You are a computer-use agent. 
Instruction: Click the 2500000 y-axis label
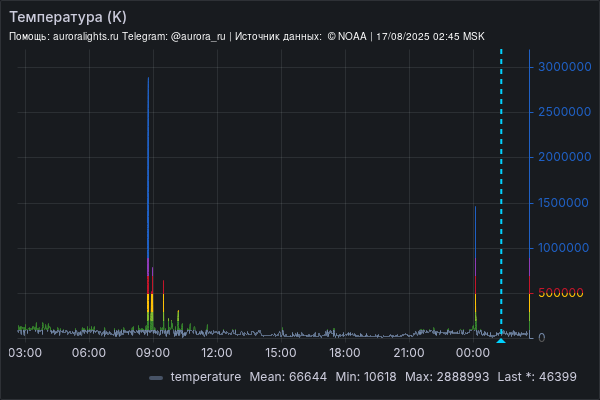pyautogui.click(x=565, y=112)
